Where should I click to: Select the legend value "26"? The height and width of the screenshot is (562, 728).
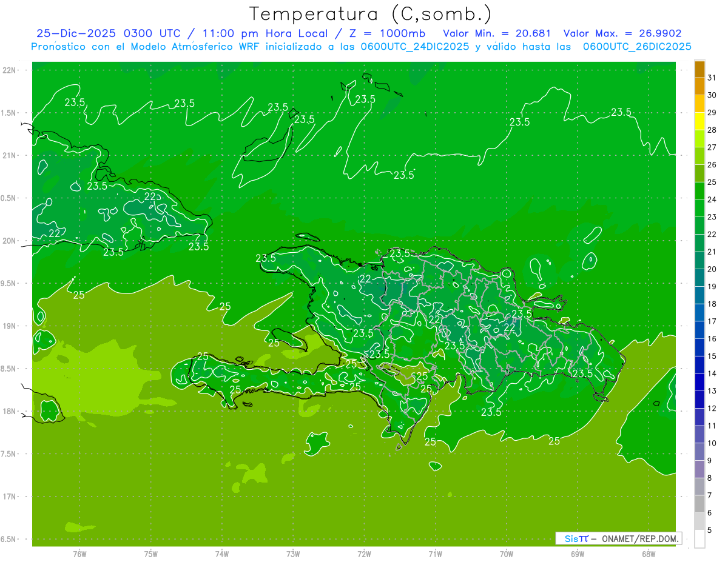pos(712,165)
